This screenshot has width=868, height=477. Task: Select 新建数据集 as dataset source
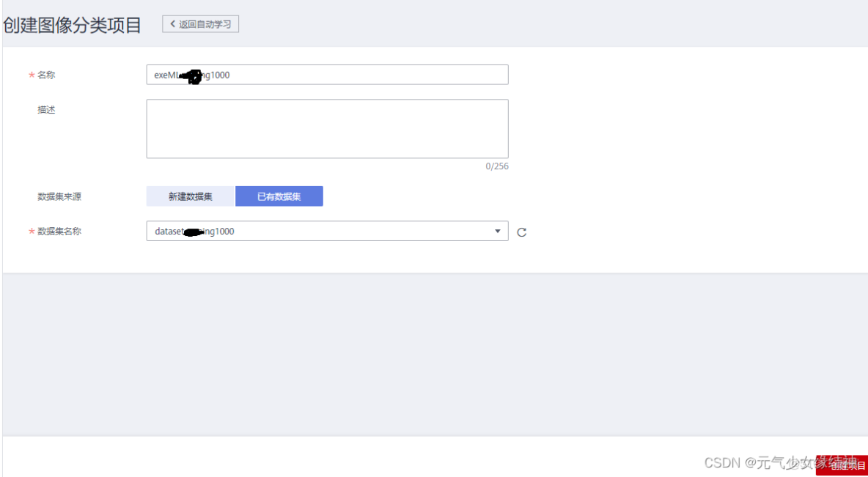click(191, 196)
